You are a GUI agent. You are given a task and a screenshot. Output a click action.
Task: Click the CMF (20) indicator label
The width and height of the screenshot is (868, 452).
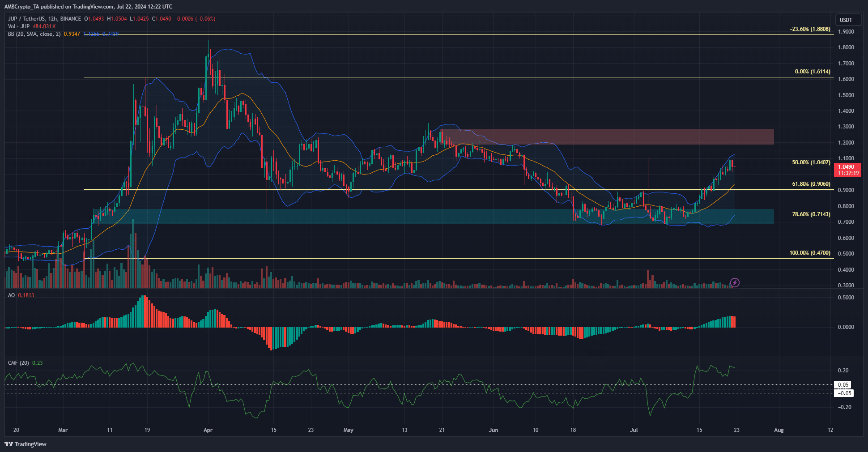coord(18,363)
